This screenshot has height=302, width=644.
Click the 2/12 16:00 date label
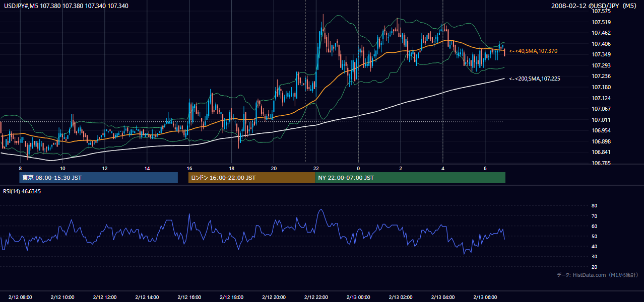(189, 297)
